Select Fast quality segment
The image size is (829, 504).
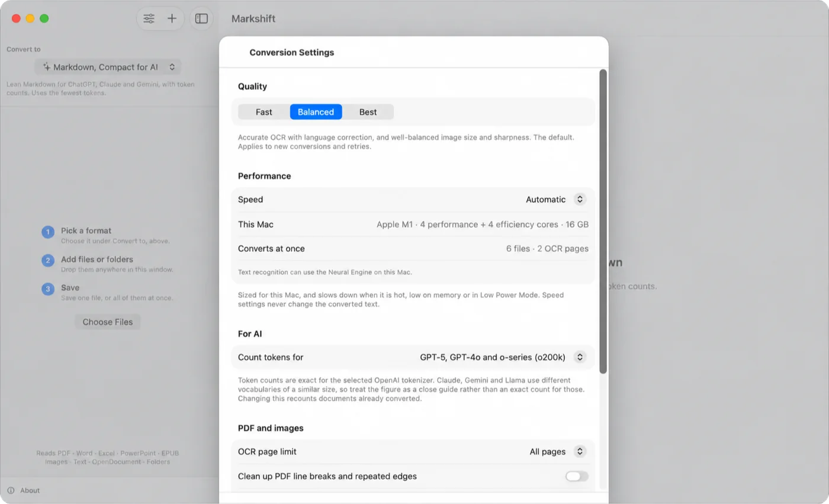coord(264,112)
